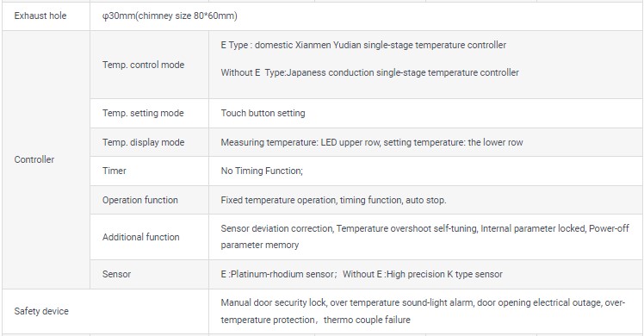Click the Additional function label
Image resolution: width=644 pixels, height=336 pixels.
pyautogui.click(x=141, y=237)
